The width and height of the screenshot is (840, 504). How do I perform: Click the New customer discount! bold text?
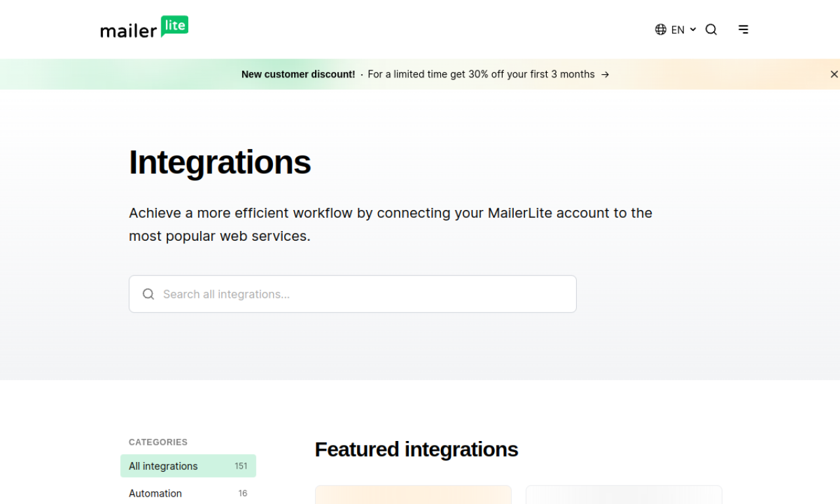pos(298,74)
